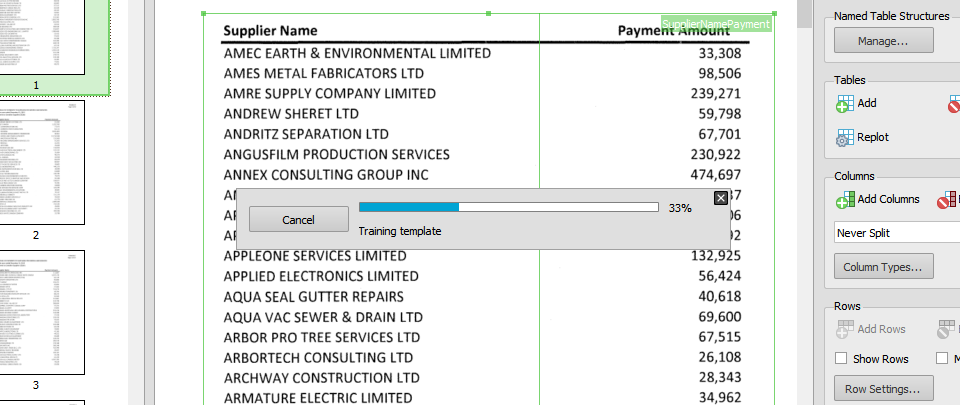Cancel the template training
The width and height of the screenshot is (960, 405).
(299, 220)
